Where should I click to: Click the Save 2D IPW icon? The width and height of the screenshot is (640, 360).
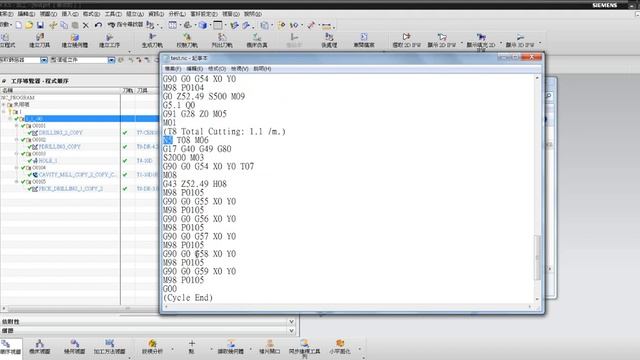[406, 40]
